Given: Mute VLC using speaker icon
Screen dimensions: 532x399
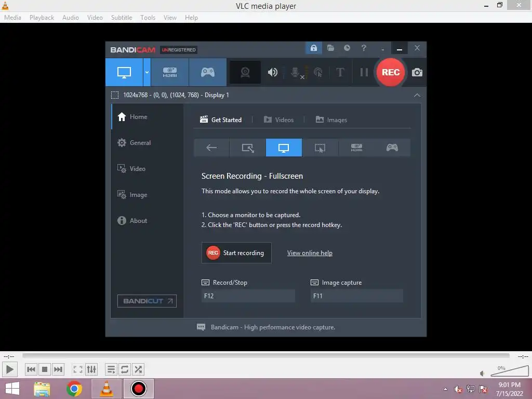Looking at the screenshot, I should [x=482, y=374].
